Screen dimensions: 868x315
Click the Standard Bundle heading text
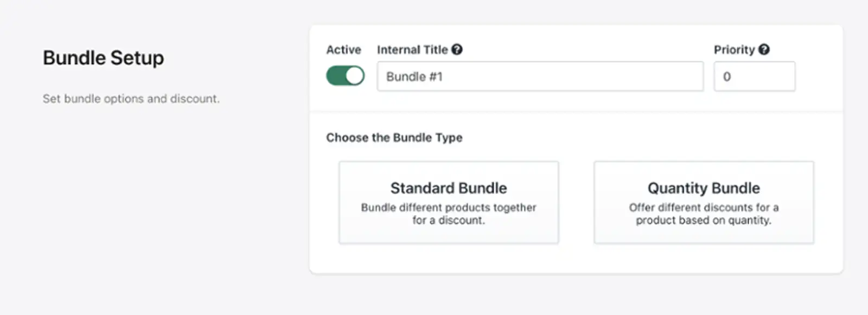tap(449, 188)
